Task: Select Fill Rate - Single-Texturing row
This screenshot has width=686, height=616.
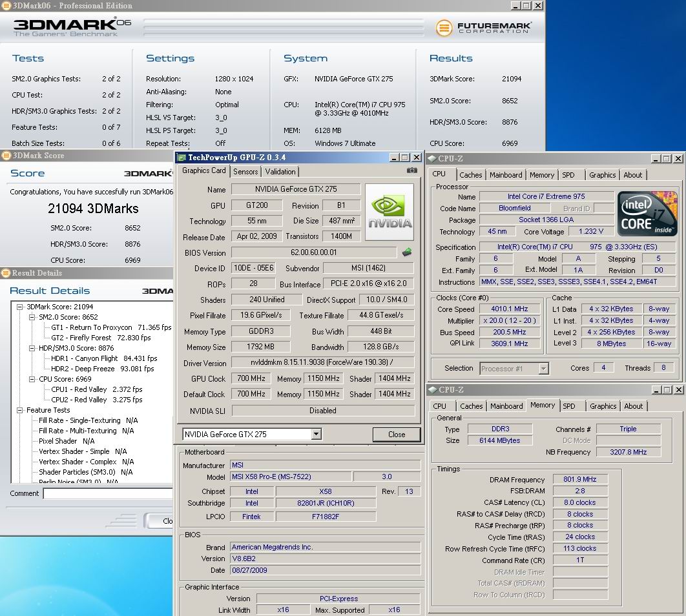Action: click(88, 420)
